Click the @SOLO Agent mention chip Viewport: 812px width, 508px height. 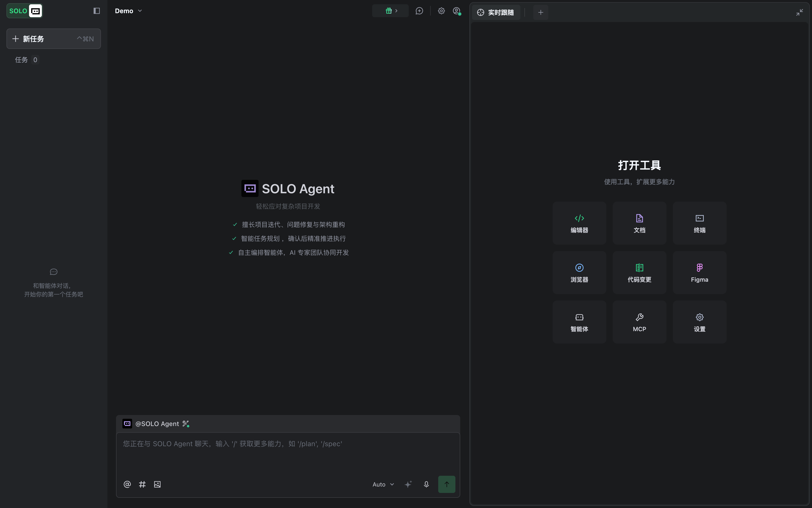point(151,424)
